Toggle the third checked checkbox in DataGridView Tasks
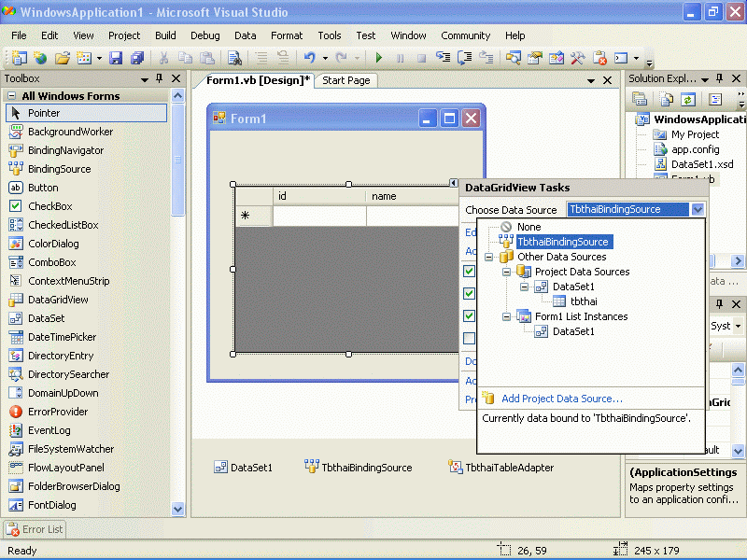The height and width of the screenshot is (560, 747). coord(470,315)
